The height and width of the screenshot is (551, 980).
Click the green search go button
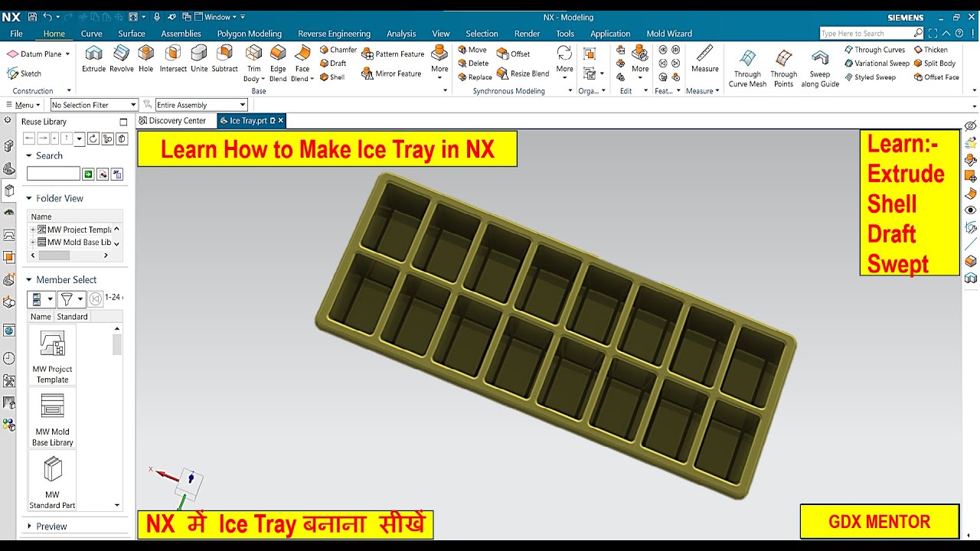tap(88, 174)
